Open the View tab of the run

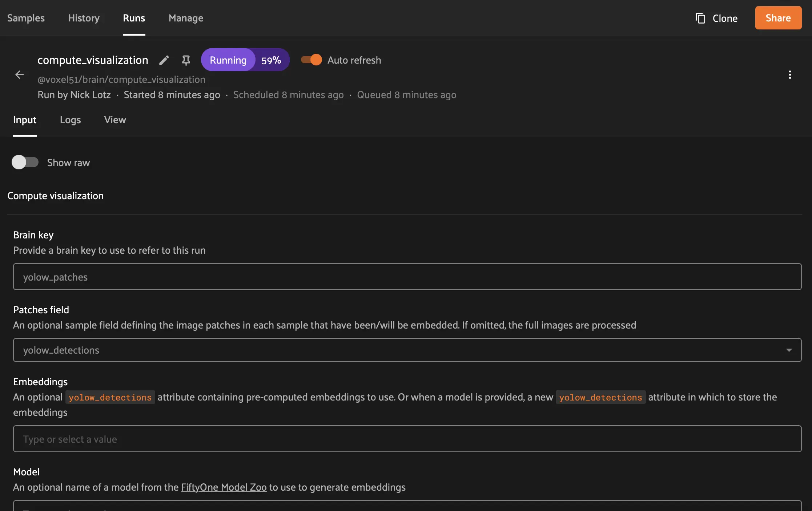[115, 120]
